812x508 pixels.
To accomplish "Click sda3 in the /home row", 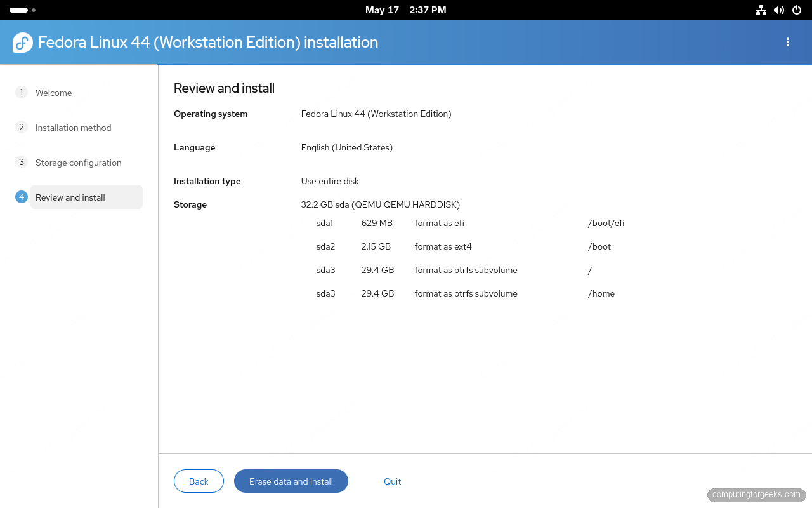I will (325, 293).
